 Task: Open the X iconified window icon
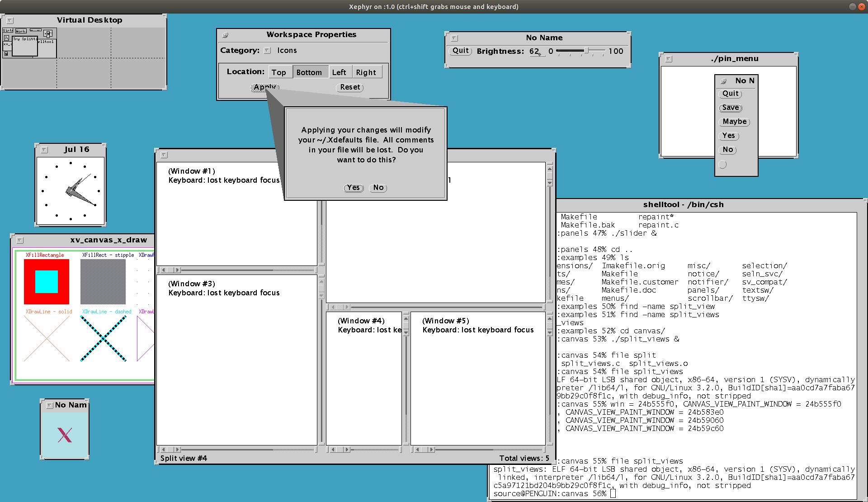(x=65, y=435)
